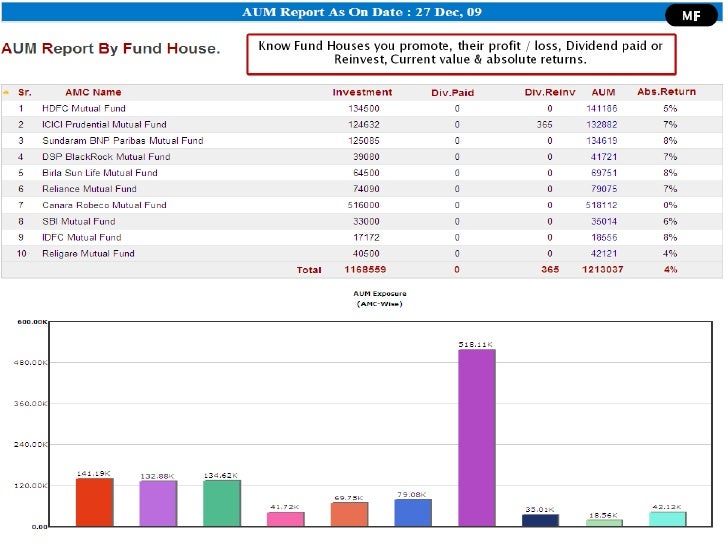The width and height of the screenshot is (728, 546).
Task: Click the green 134.62K chart bar
Action: point(222,503)
